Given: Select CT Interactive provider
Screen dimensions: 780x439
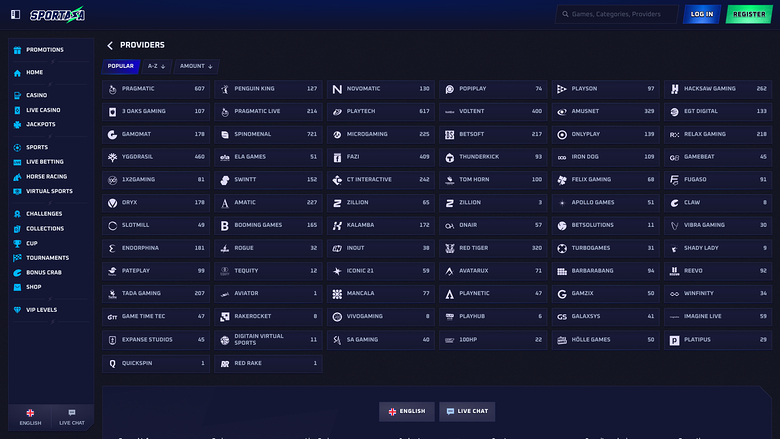Looking at the screenshot, I should pos(381,180).
